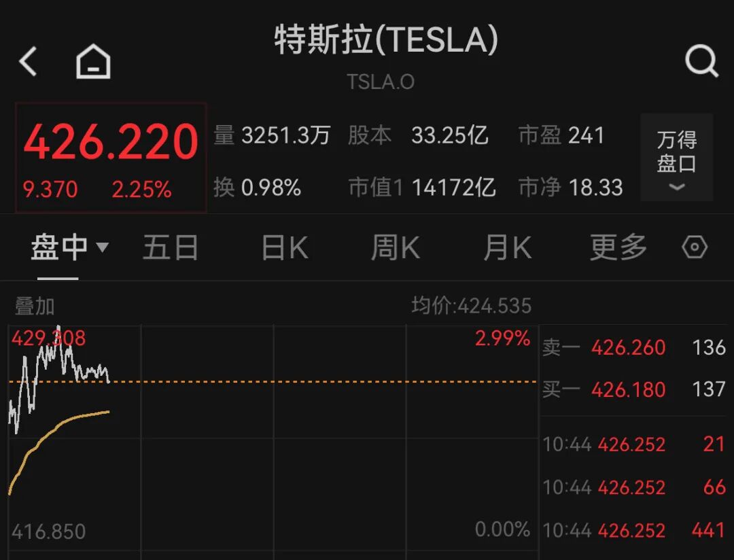This screenshot has height=560, width=734.
Task: Tap the 特斯拉(TESLA) title
Action: coord(386,41)
